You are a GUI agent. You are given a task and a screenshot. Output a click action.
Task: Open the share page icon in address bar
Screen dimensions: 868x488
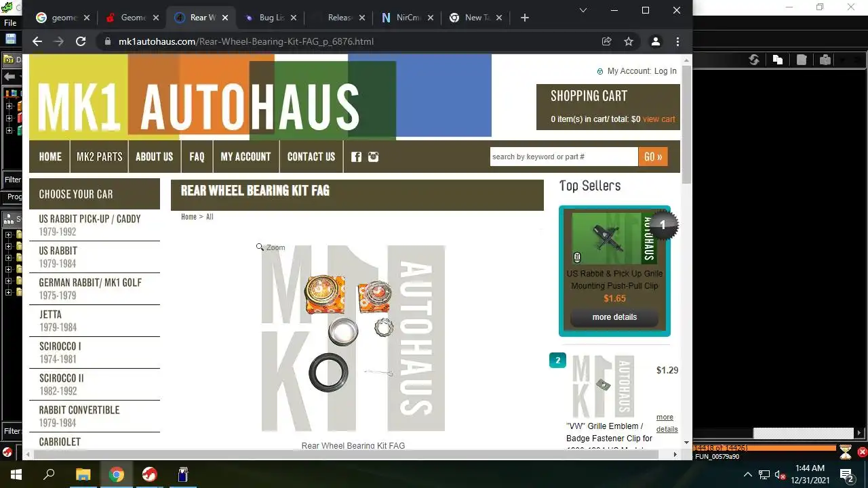pyautogui.click(x=606, y=41)
